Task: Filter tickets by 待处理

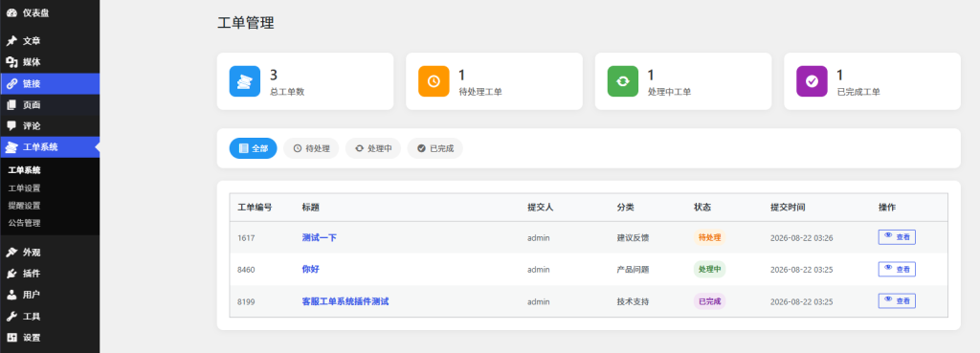Action: pos(311,148)
